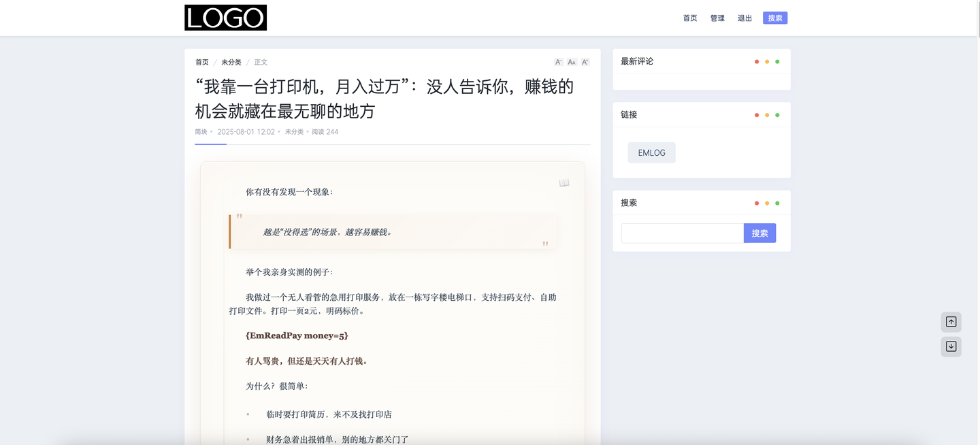This screenshot has width=980, height=445.
Task: Click the bold line 有人骂贵，但还是天天有人打钱。
Action: (306, 361)
